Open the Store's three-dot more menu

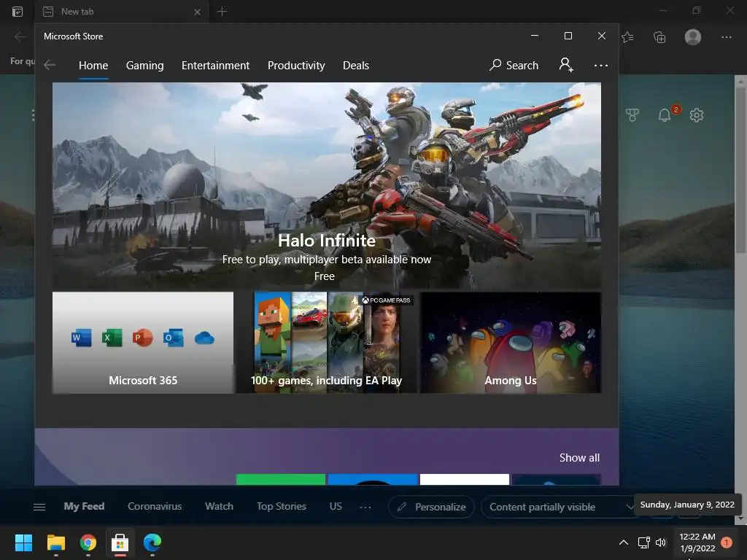click(x=601, y=65)
